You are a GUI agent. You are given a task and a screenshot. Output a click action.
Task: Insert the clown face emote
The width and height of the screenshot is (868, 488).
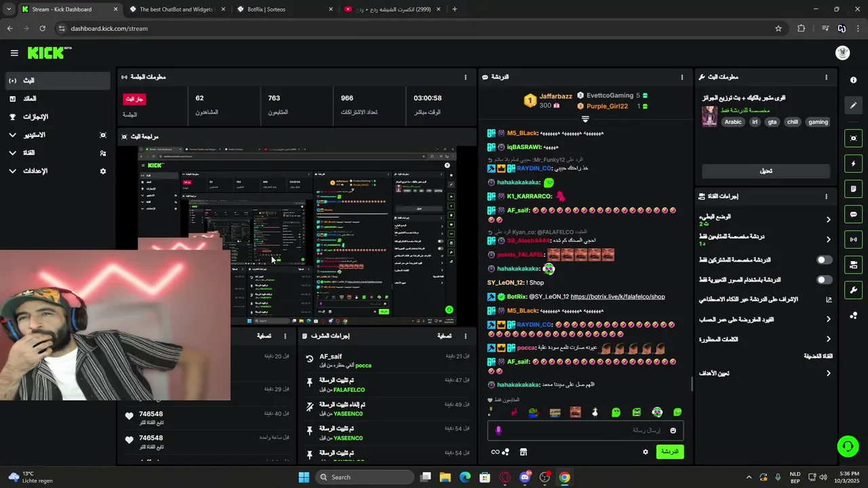657,412
